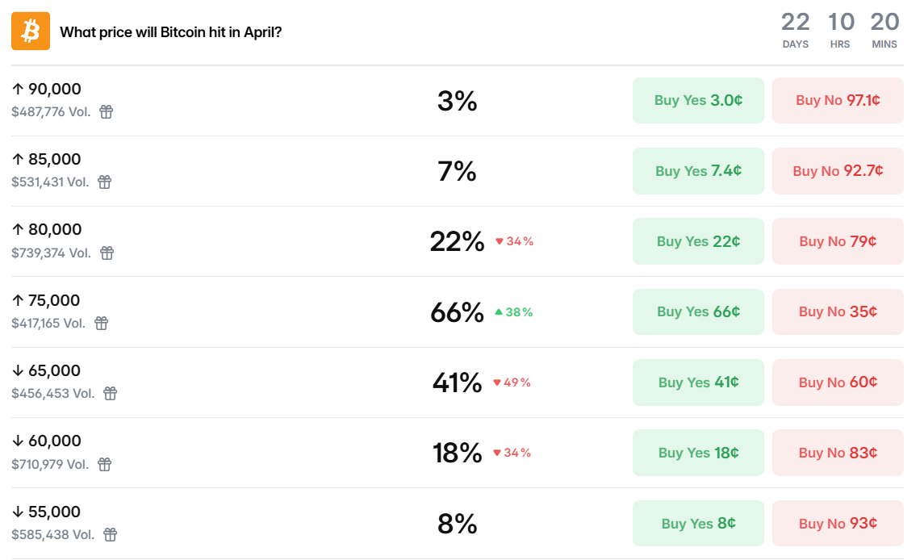924x560 pixels.
Task: Click the gift icon beside ↑ 80,000 volume
Action: pyautogui.click(x=107, y=253)
